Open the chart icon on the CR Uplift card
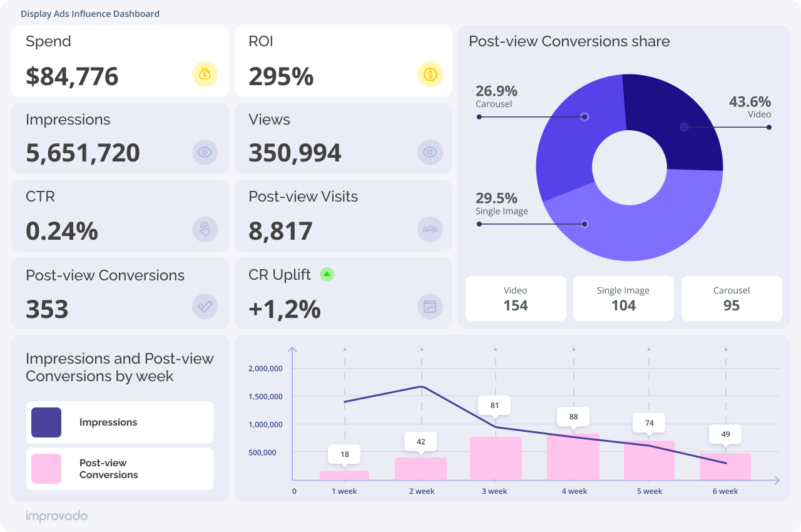 point(430,307)
